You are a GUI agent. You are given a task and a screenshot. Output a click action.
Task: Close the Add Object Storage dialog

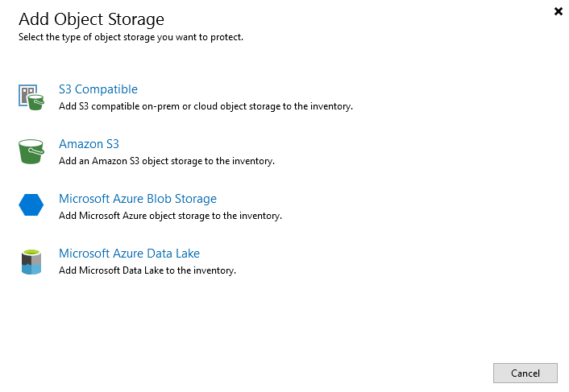coord(558,11)
